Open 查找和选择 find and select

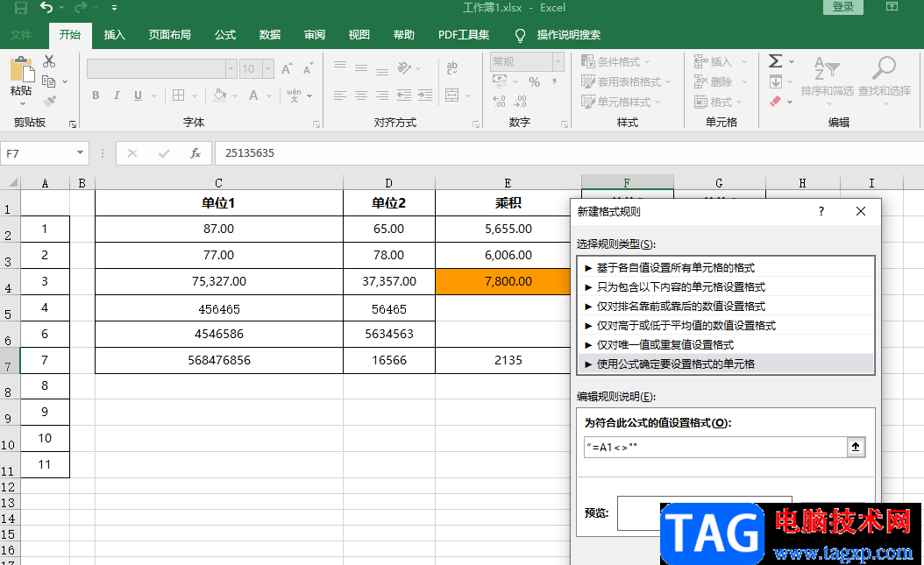click(x=885, y=81)
